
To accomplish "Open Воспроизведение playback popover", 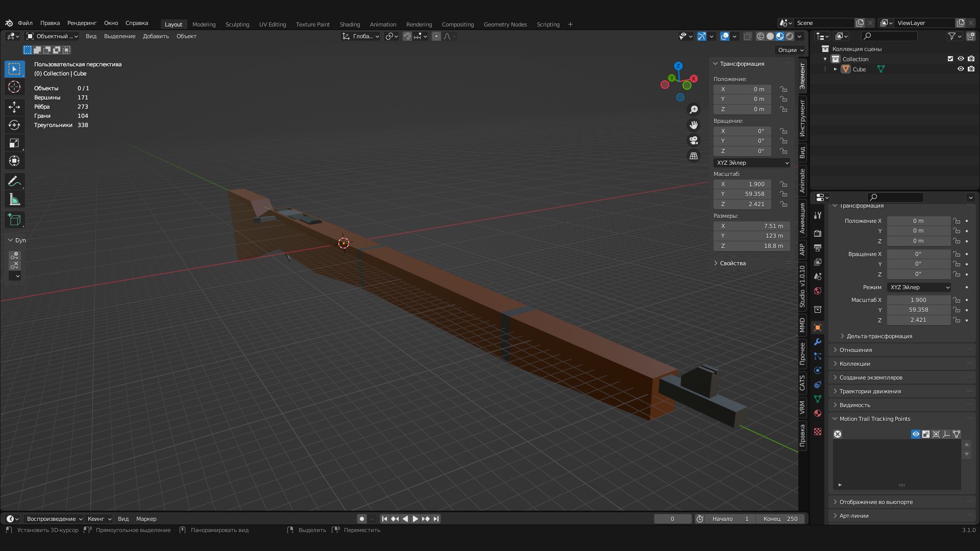I will pos(55,519).
